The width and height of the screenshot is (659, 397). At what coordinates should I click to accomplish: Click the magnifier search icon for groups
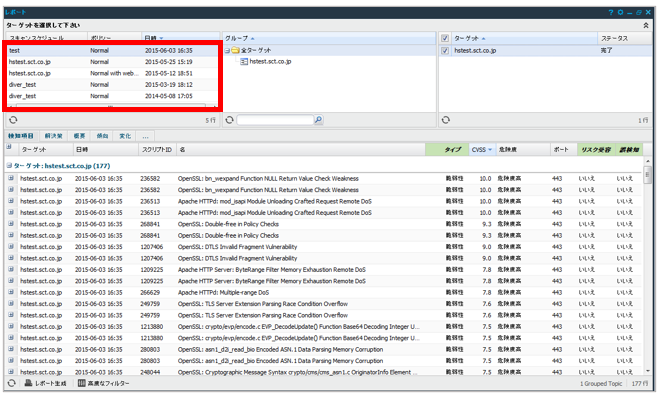coord(319,120)
